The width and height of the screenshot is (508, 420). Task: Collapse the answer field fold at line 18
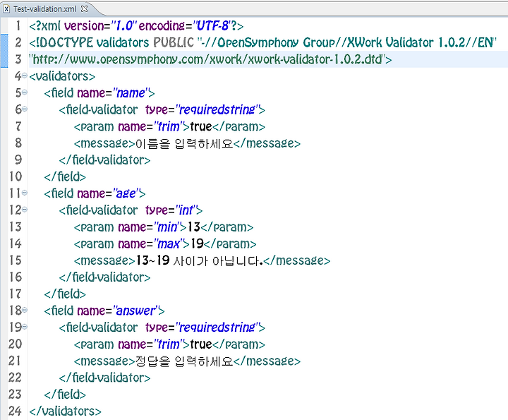25,310
